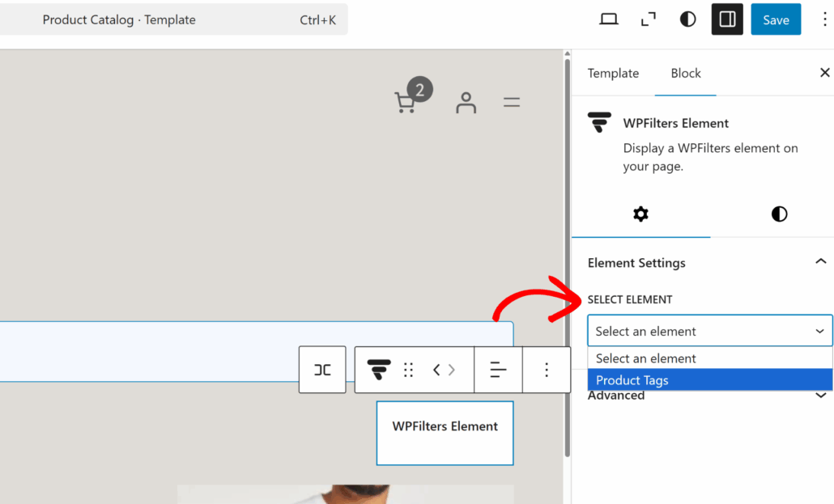Expand the Advanced section
The image size is (834, 504).
click(x=820, y=396)
